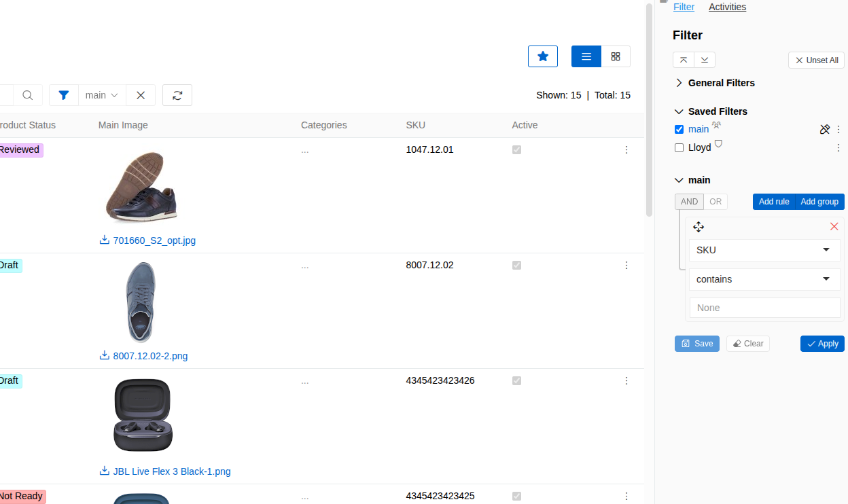848x504 pixels.
Task: Save the current filter
Action: [x=697, y=344]
